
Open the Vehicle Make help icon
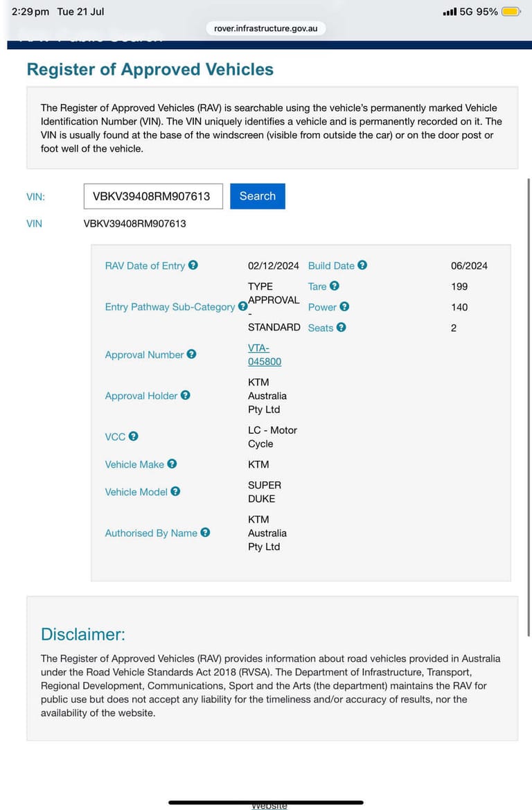tap(172, 464)
